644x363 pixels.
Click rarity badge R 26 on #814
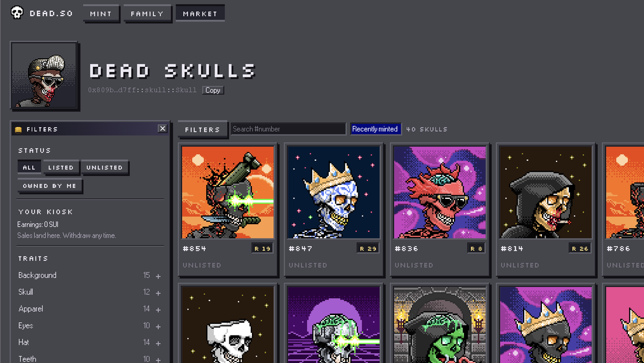pos(580,248)
